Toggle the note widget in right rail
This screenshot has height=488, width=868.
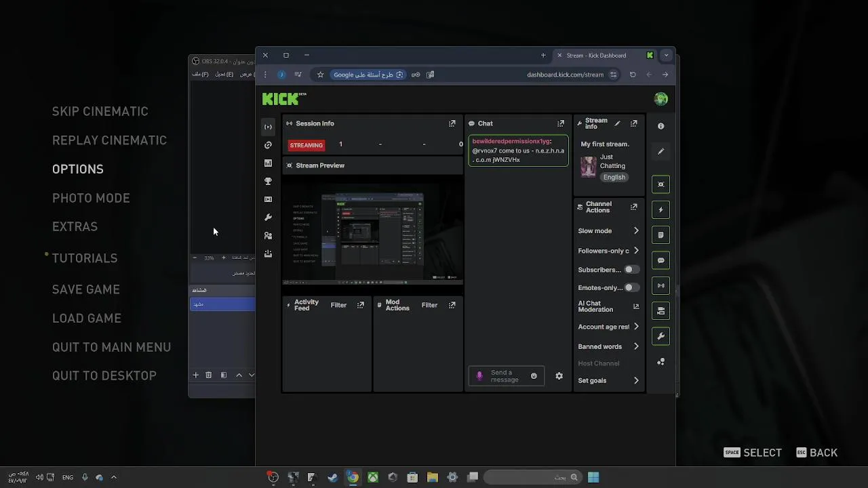660,235
